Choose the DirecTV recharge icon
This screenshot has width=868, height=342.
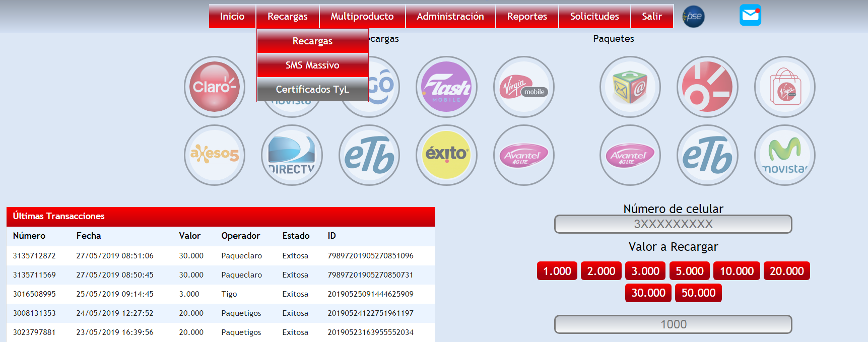click(x=292, y=155)
